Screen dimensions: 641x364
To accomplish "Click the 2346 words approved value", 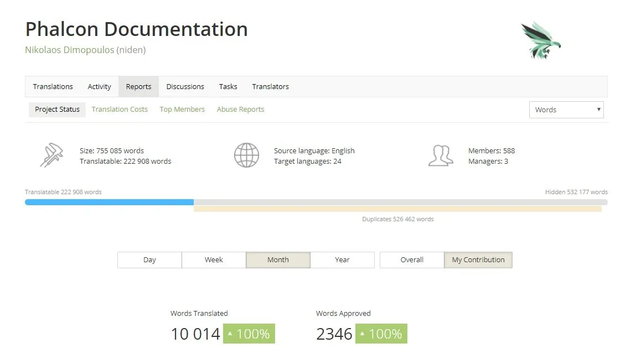I will 334,334.
